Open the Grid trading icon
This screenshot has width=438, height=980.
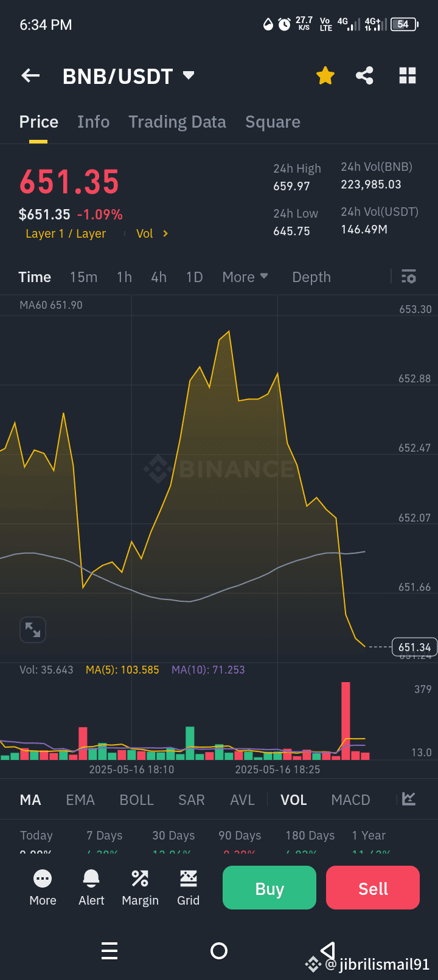[x=189, y=888]
